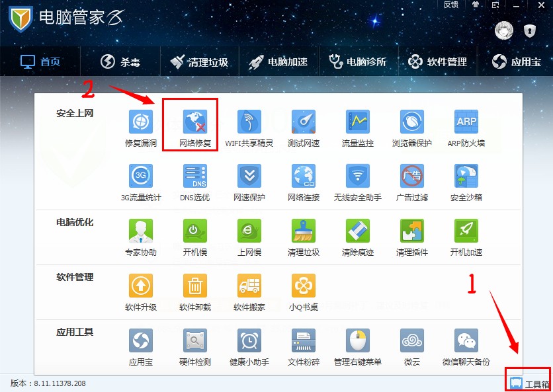Image resolution: width=553 pixels, height=392 pixels.
Task: Open the 流量监控 traffic monitor
Action: (x=357, y=122)
